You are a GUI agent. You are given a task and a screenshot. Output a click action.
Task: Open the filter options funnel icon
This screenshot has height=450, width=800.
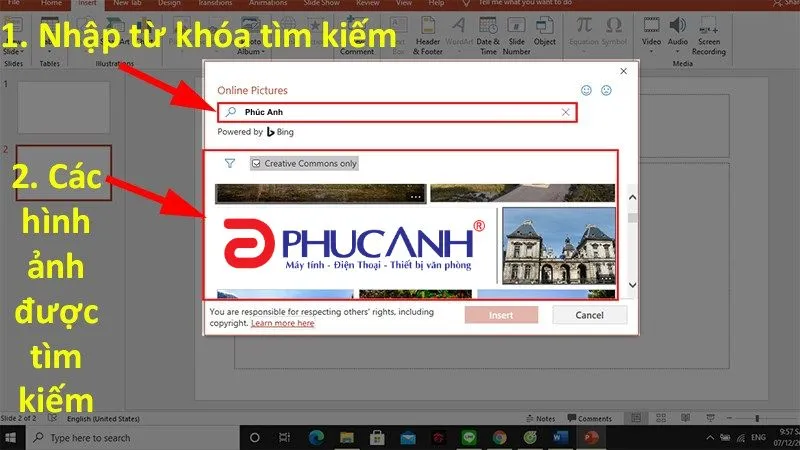point(230,163)
